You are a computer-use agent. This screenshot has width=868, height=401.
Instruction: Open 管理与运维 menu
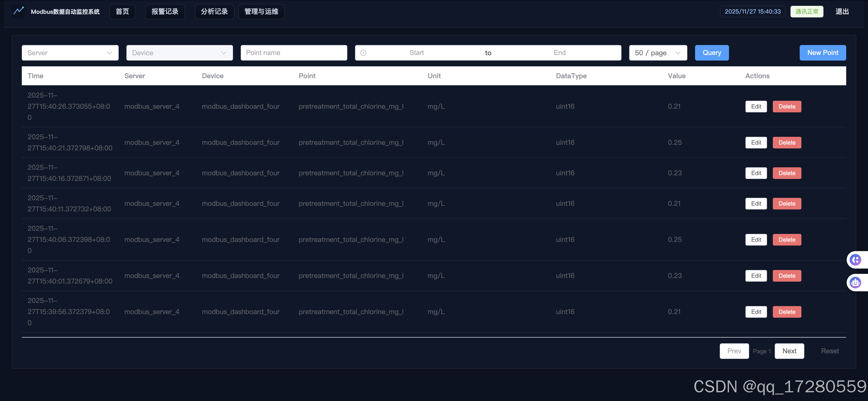[261, 12]
